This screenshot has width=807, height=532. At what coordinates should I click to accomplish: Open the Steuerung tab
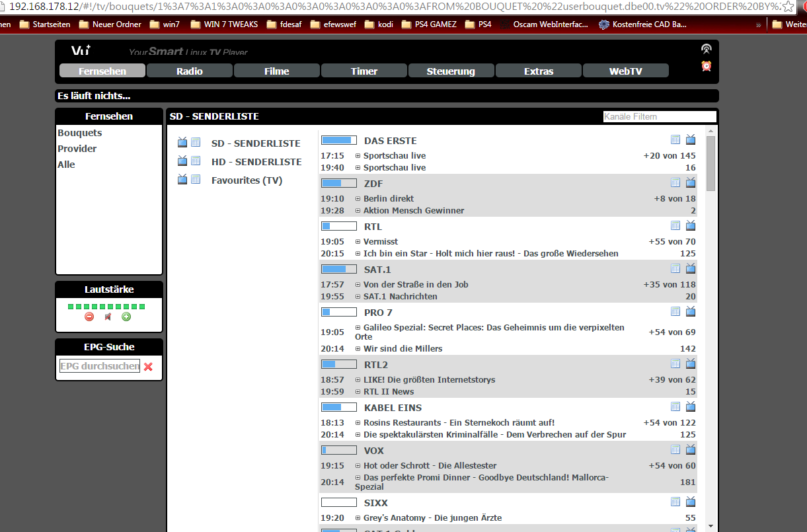pos(451,71)
